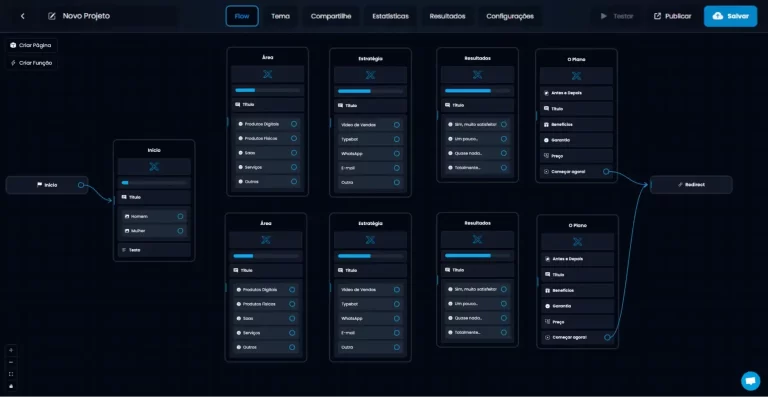Click the Início flag node output connector
This screenshot has height=397, width=768.
tap(81, 185)
